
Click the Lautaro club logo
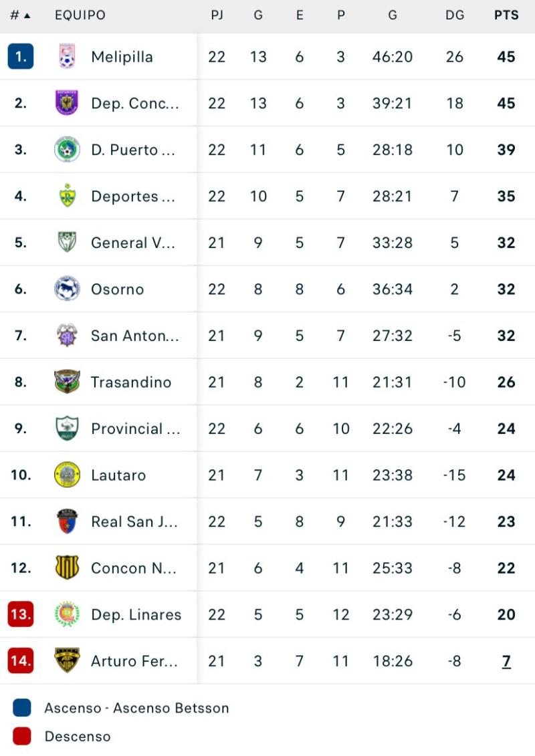[x=67, y=475]
